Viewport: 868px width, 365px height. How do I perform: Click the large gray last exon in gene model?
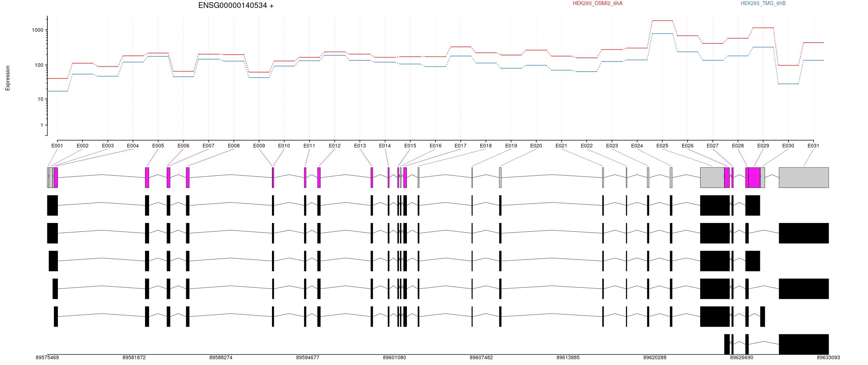pyautogui.click(x=804, y=177)
